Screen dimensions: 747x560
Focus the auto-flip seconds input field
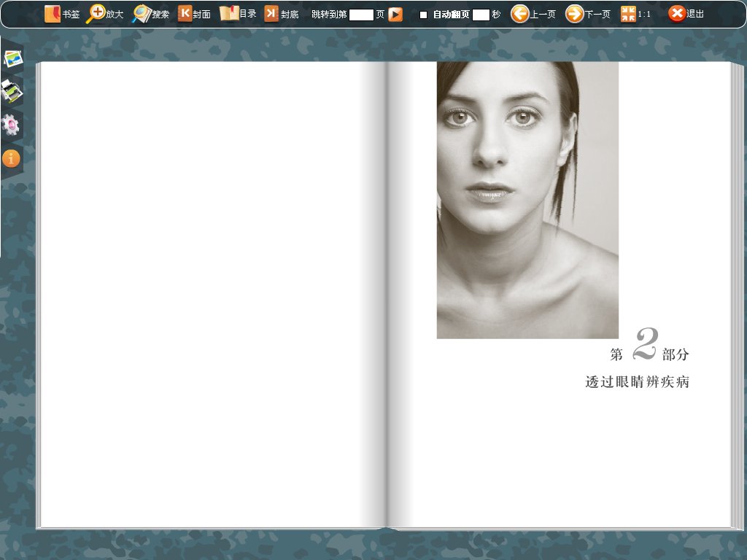(x=481, y=15)
